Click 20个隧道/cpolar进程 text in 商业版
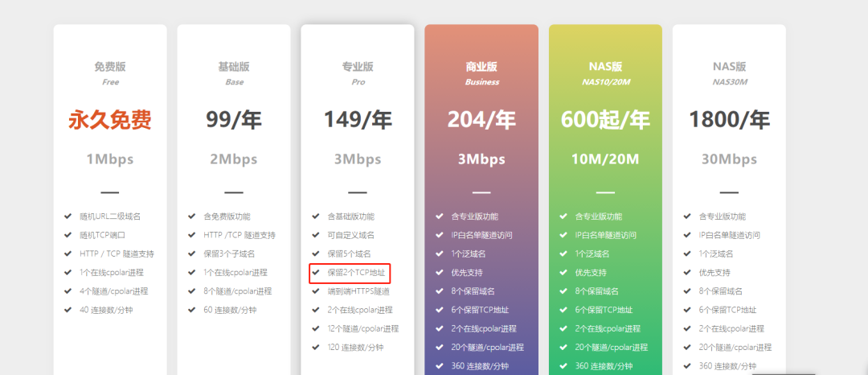868x375 pixels. 487,348
